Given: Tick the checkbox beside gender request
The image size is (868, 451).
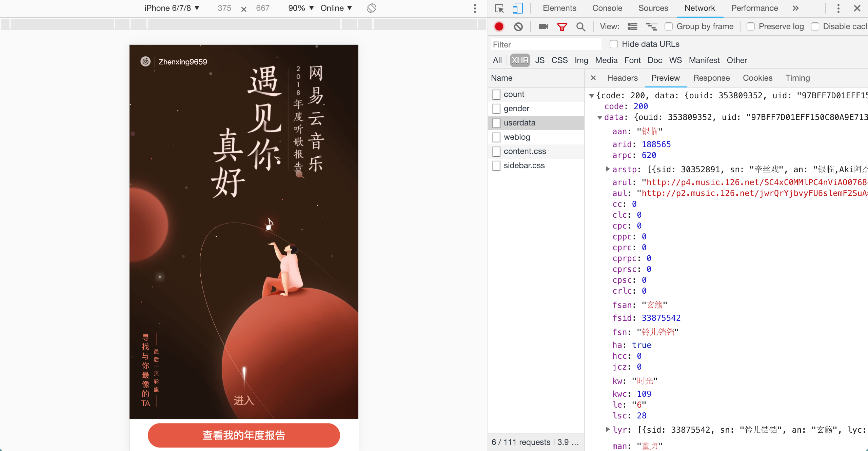Looking at the screenshot, I should click(496, 109).
